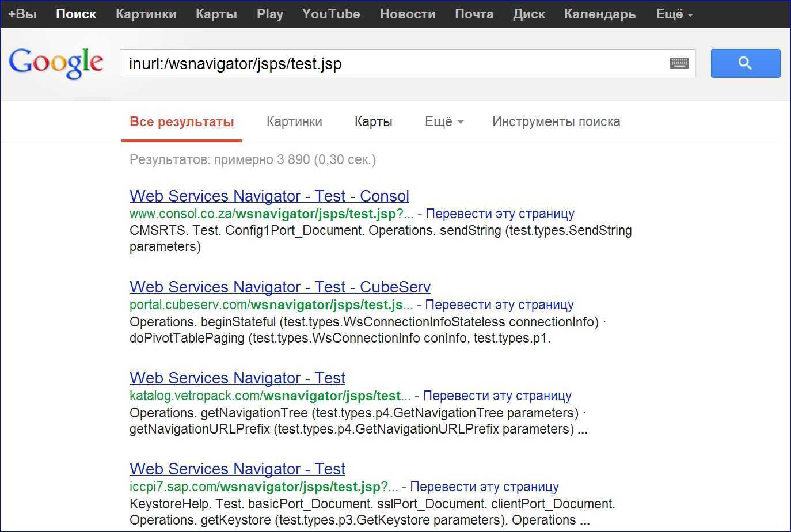Translate the katalog.vetropack.com result page
Image resolution: width=791 pixels, height=532 pixels.
[497, 396]
